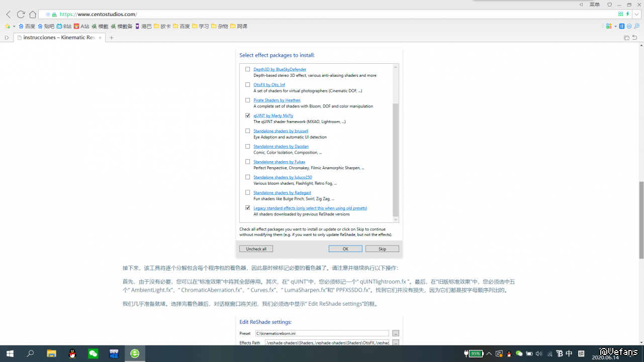Open the browser home page
The width and height of the screenshot is (644, 362).
33,15
